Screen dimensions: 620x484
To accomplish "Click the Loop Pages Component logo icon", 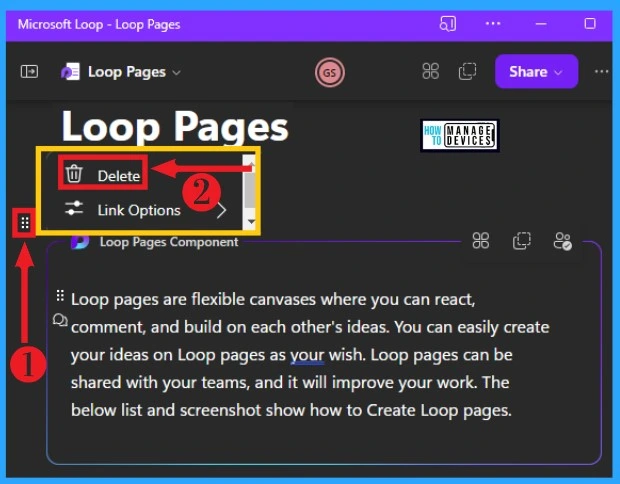I will [80, 242].
